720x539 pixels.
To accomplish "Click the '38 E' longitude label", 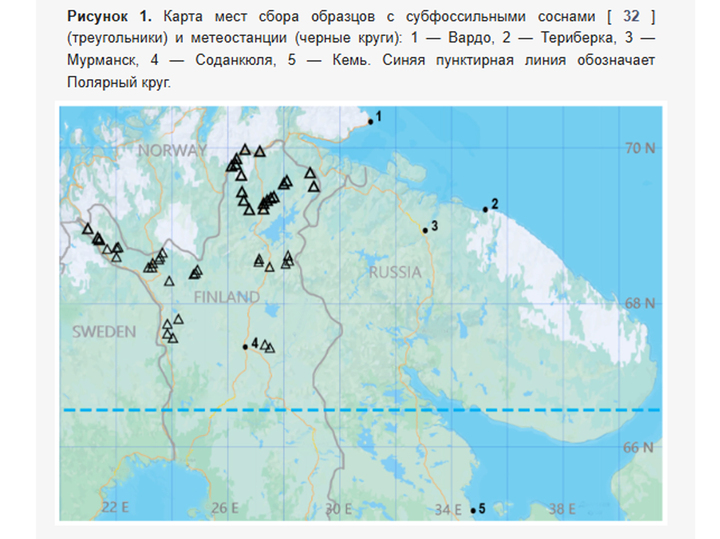I will click(562, 509).
